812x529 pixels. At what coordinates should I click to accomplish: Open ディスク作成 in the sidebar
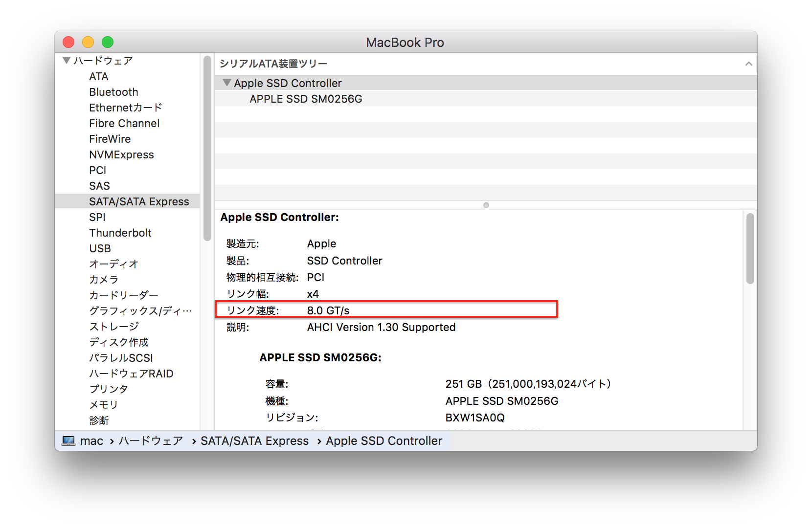119,342
